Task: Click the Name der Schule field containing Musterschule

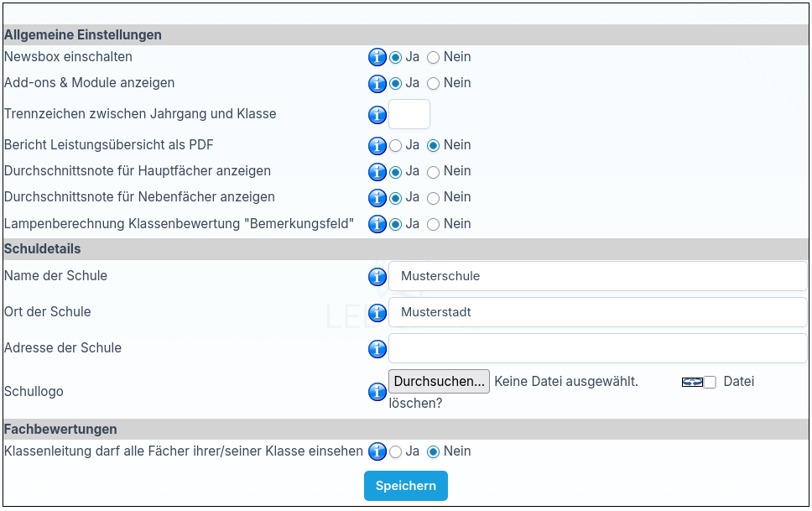Action: (597, 276)
